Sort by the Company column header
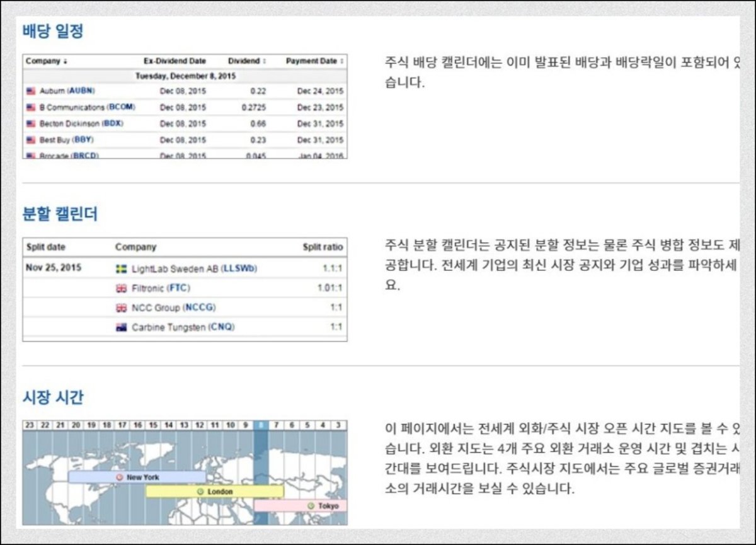756x545 pixels. click(47, 61)
